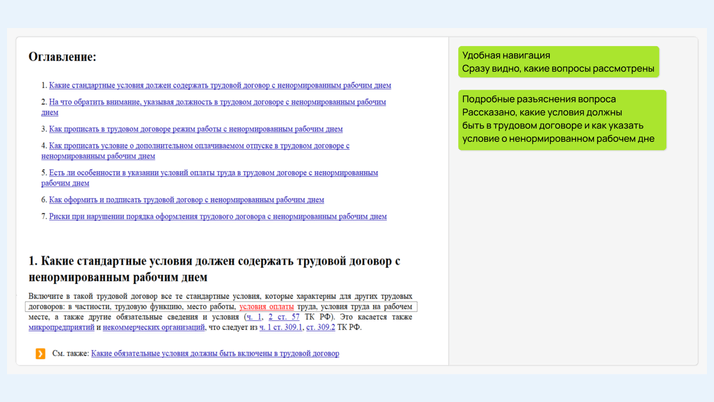Click the red 'условия оплаты' link
Image resolution: width=714 pixels, height=402 pixels.
[x=266, y=306]
